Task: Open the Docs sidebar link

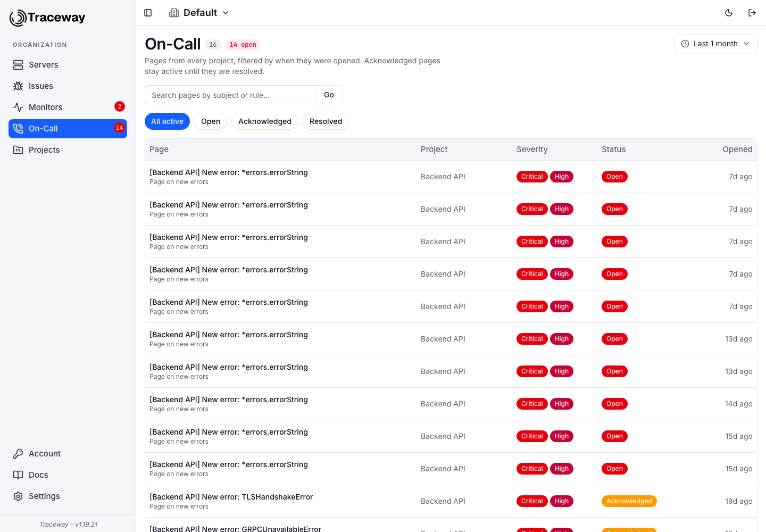Action: tap(68, 475)
